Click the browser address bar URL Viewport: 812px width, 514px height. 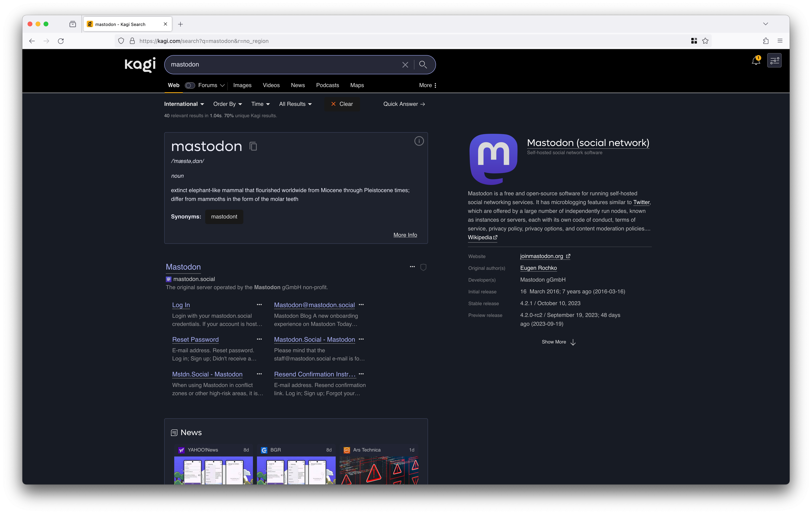(x=204, y=41)
